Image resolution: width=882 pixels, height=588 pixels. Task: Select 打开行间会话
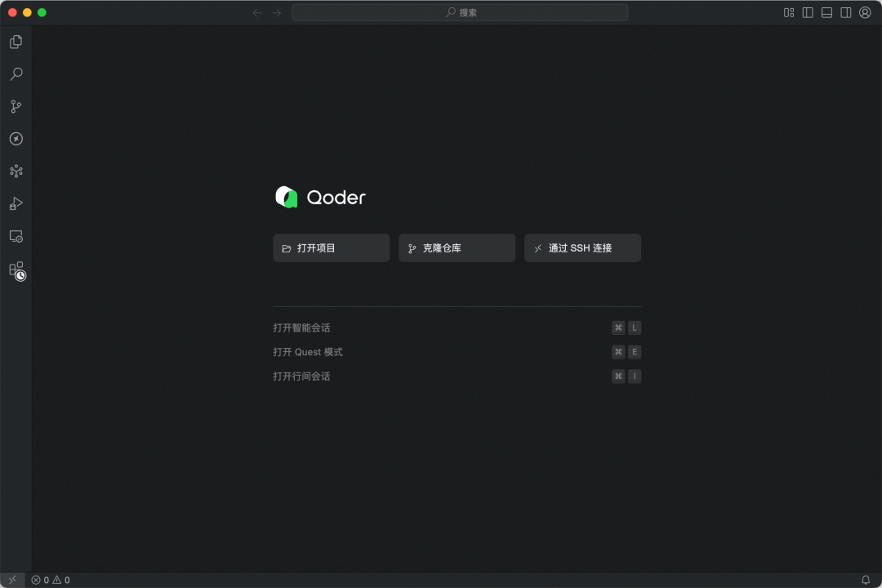457,376
